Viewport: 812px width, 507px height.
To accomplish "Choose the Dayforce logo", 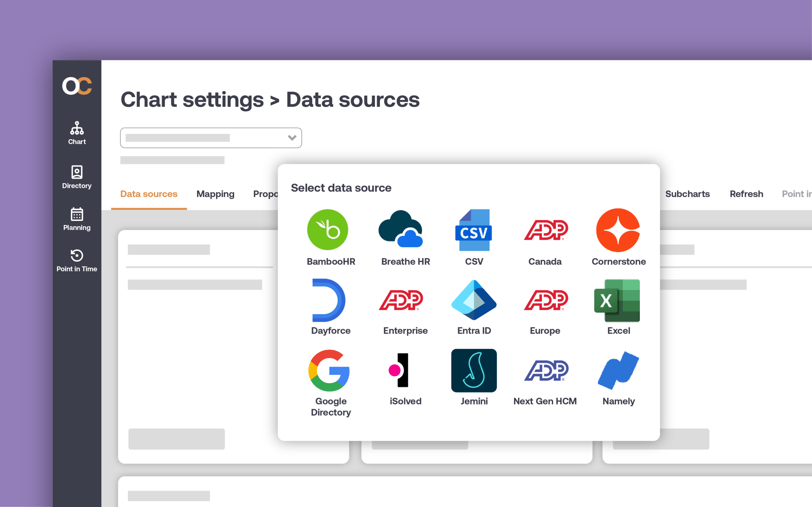I will point(328,300).
